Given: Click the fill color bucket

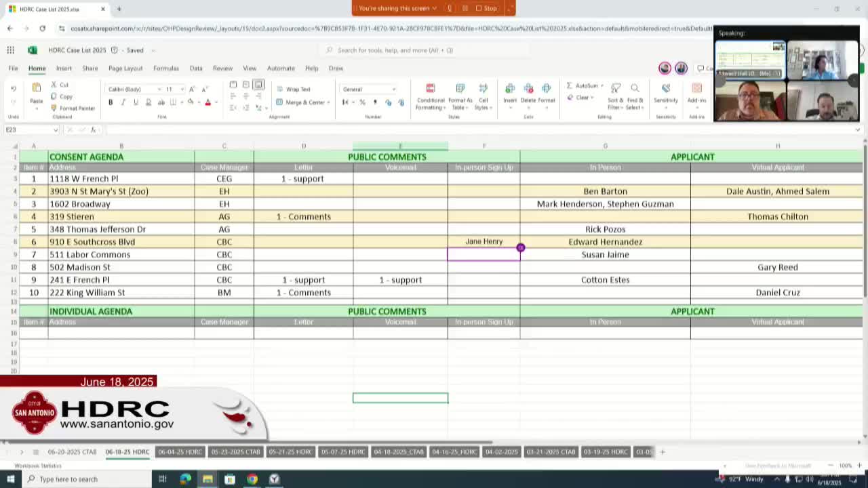Looking at the screenshot, I should click(191, 102).
